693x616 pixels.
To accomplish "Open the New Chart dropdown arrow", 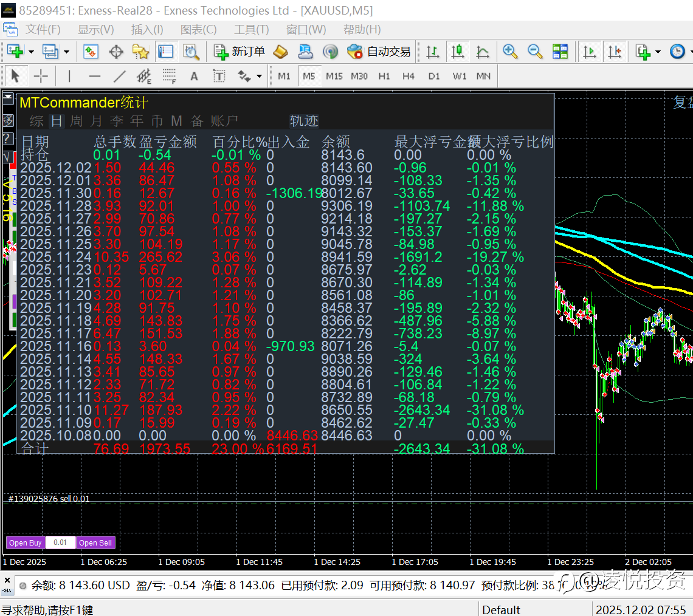I will click(x=32, y=52).
